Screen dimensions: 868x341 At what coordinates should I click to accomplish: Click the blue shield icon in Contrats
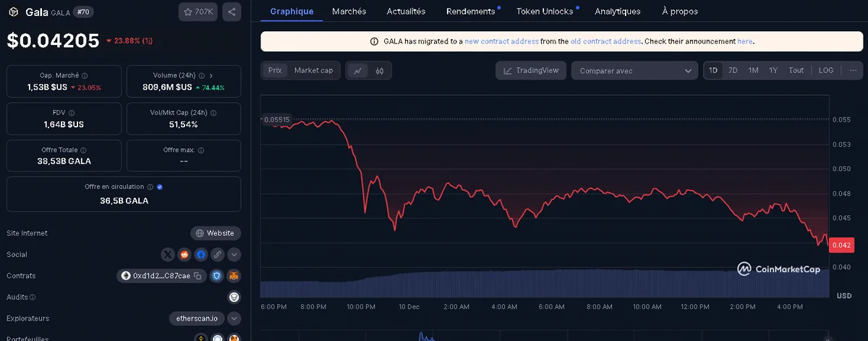coord(218,276)
